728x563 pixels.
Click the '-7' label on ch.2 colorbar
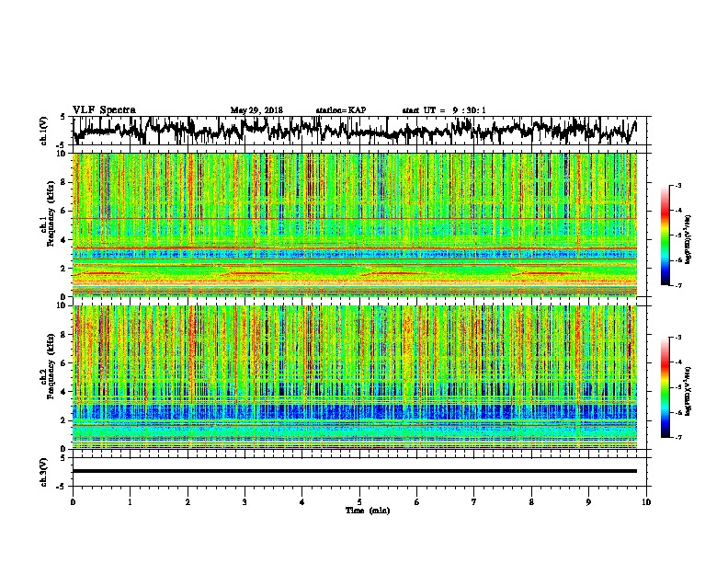[677, 438]
